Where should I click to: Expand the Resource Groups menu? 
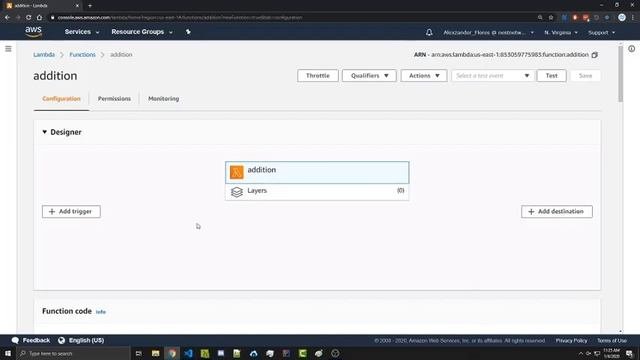[142, 32]
